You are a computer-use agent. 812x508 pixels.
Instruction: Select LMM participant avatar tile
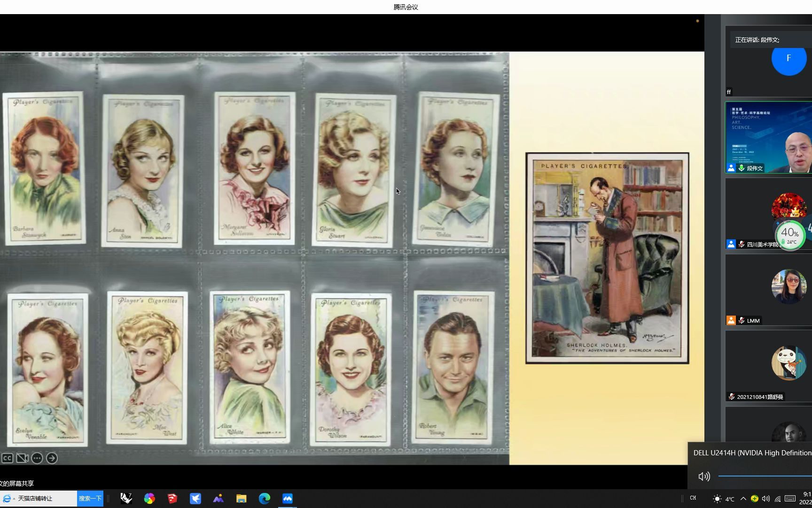click(789, 286)
